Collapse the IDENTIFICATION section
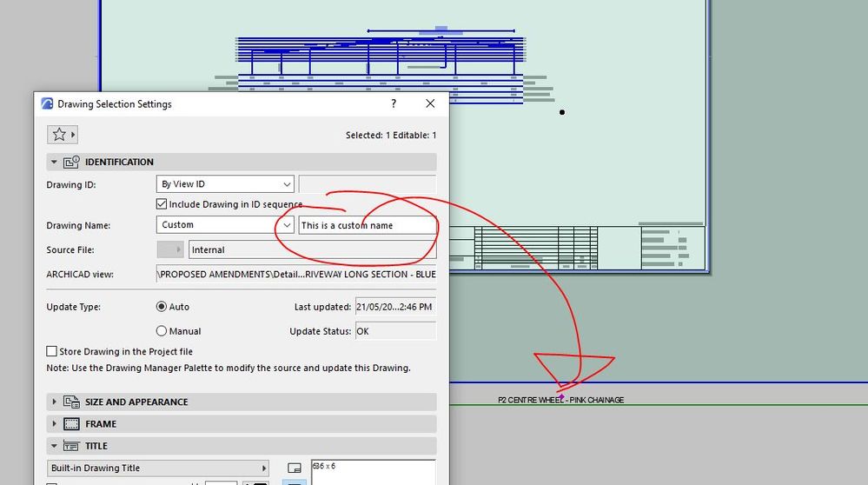The image size is (868, 485). click(x=54, y=162)
